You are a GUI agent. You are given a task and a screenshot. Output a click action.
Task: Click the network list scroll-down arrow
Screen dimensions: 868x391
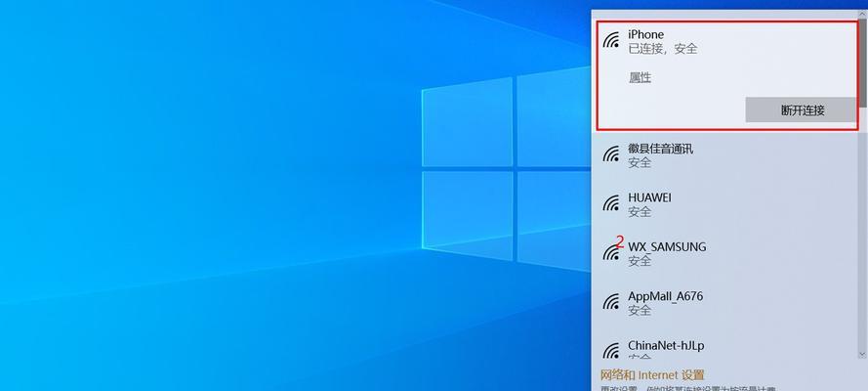coord(863,354)
